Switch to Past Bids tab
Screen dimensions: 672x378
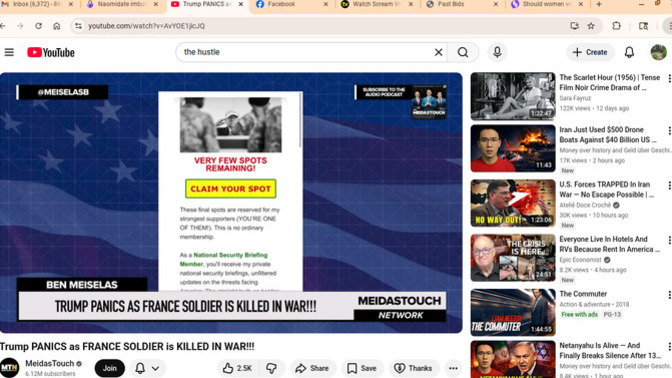(x=462, y=5)
